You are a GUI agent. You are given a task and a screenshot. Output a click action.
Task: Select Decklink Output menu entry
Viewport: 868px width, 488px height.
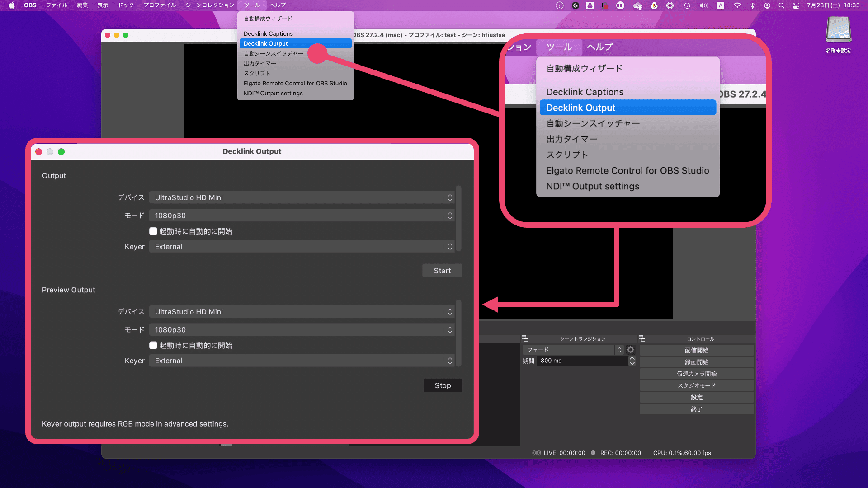(295, 43)
